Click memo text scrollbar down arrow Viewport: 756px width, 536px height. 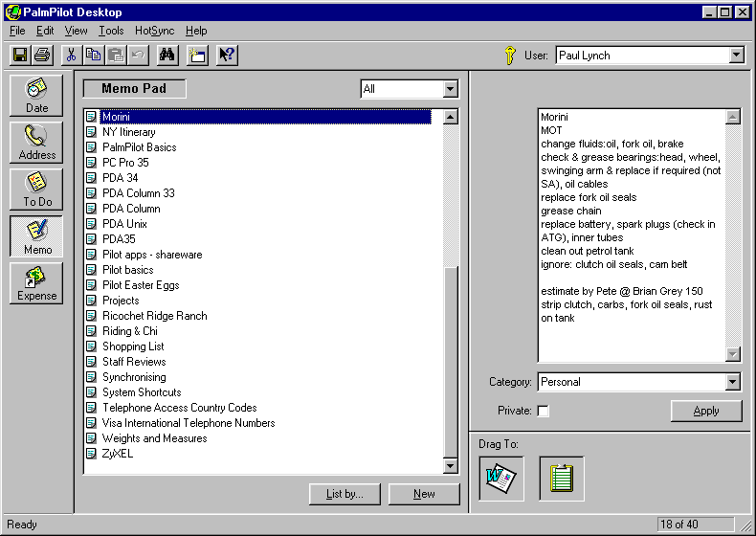(732, 354)
